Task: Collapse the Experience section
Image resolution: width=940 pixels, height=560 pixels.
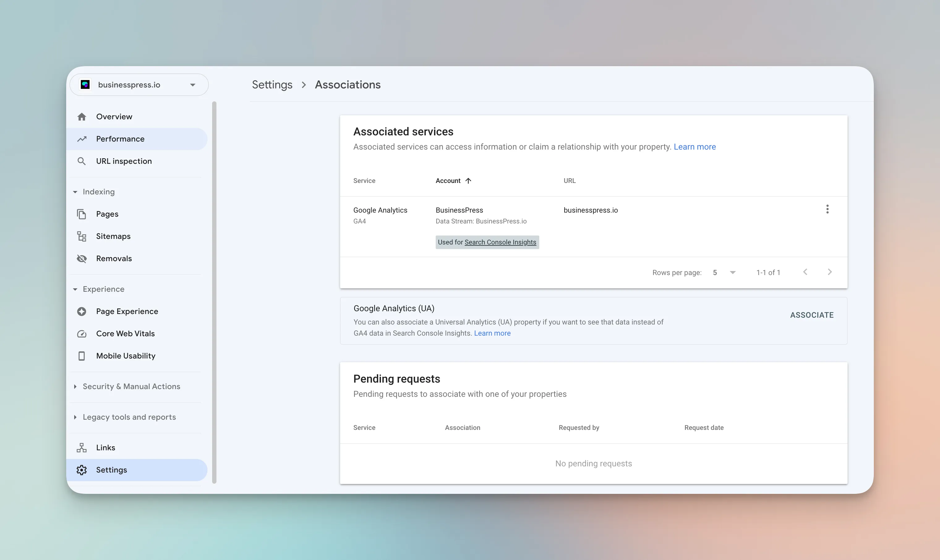Action: [x=75, y=290]
